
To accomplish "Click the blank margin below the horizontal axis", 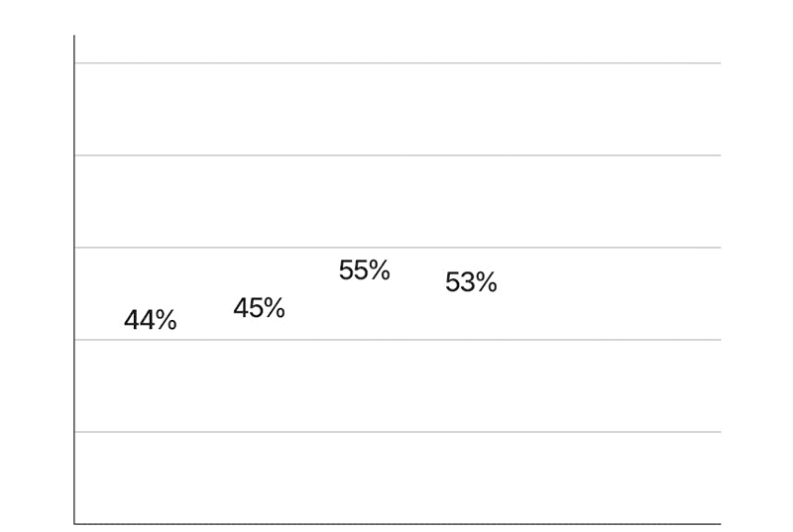I will click(396, 528).
